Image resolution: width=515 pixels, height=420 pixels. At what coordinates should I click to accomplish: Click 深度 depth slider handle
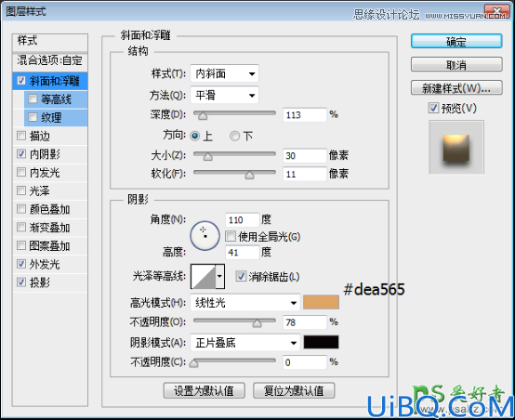(x=203, y=115)
